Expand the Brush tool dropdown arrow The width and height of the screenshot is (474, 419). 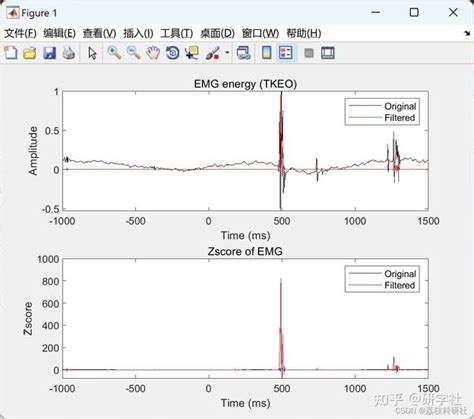(x=227, y=53)
